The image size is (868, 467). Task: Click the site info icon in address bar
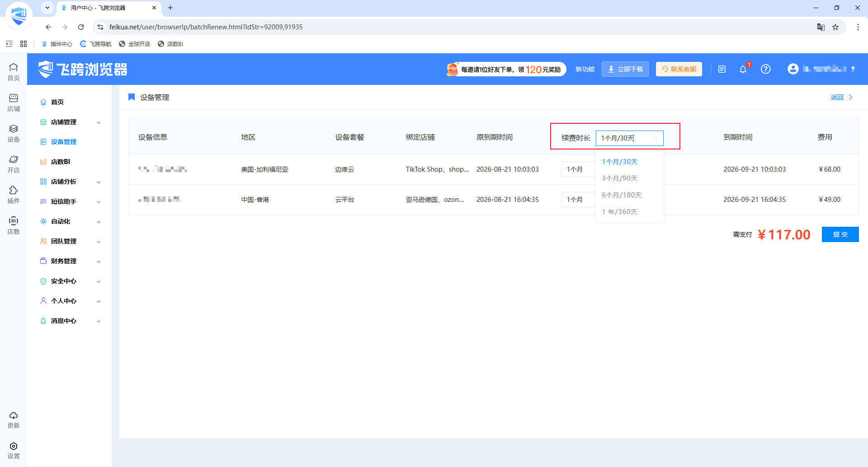pos(100,27)
